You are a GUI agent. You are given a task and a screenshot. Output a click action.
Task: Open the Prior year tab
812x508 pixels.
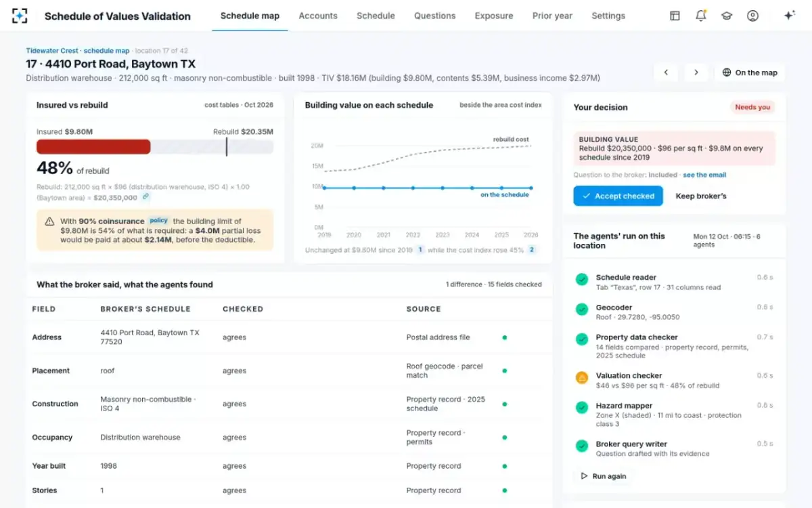(x=552, y=16)
